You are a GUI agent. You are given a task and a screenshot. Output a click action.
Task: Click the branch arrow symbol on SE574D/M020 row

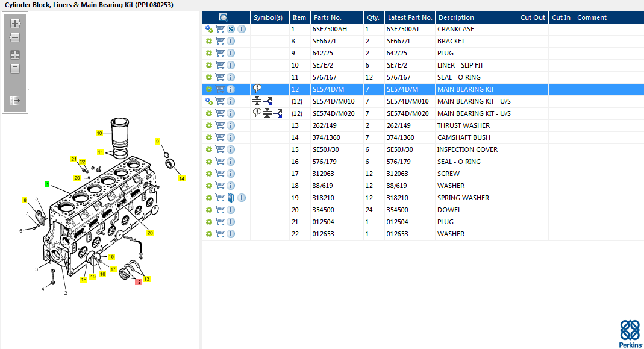coord(278,113)
